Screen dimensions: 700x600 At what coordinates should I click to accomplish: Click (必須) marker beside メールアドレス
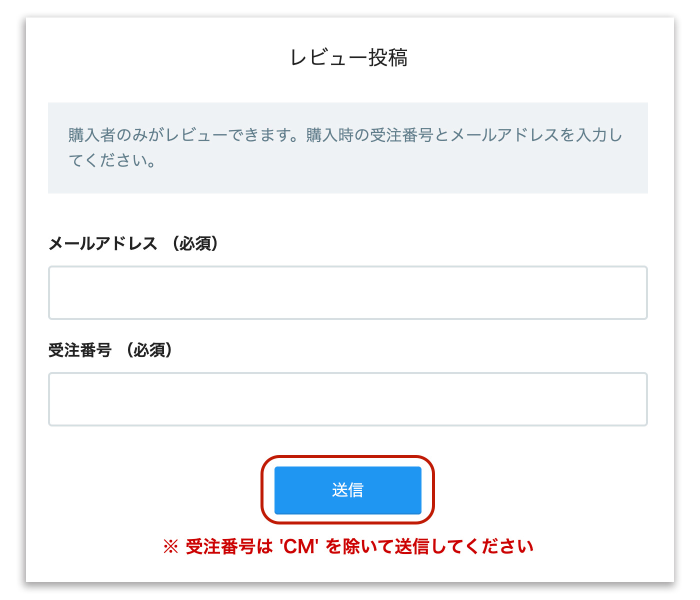coord(195,243)
